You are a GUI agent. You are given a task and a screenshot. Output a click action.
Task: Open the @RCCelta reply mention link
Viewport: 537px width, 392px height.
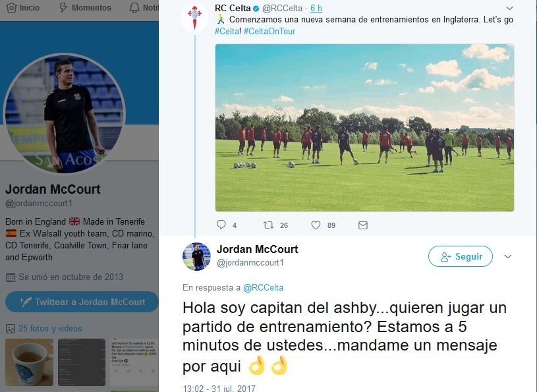point(263,288)
